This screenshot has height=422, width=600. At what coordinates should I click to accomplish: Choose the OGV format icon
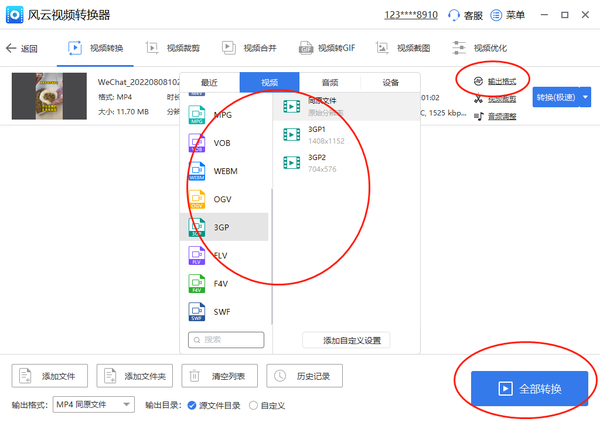click(x=197, y=199)
